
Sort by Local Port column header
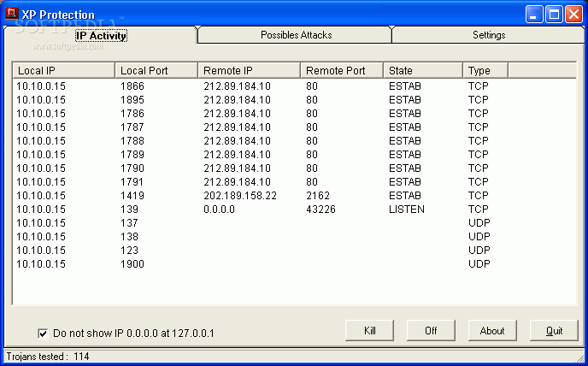[x=156, y=71]
